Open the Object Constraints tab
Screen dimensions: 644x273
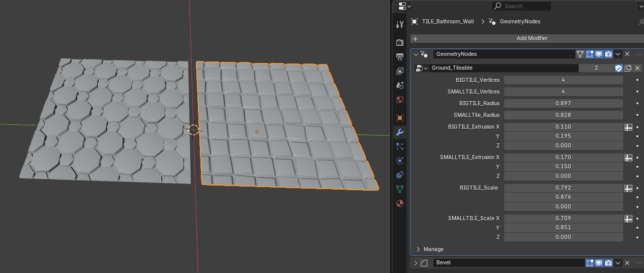(400, 175)
